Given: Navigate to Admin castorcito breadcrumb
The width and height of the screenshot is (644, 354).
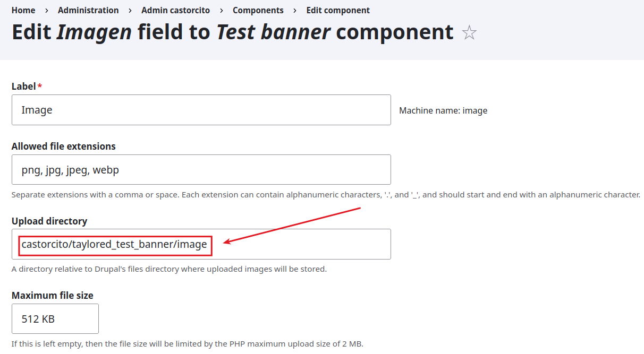Looking at the screenshot, I should pos(175,10).
